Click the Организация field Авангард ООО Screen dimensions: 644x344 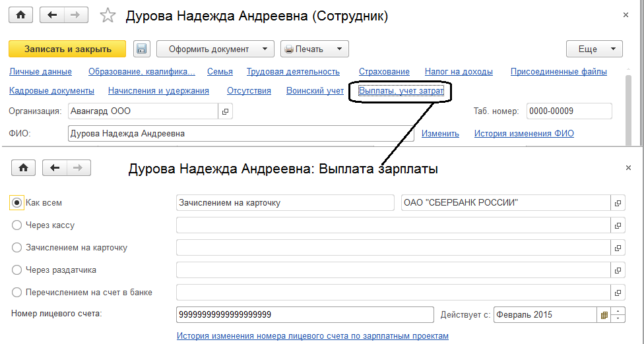click(x=143, y=111)
